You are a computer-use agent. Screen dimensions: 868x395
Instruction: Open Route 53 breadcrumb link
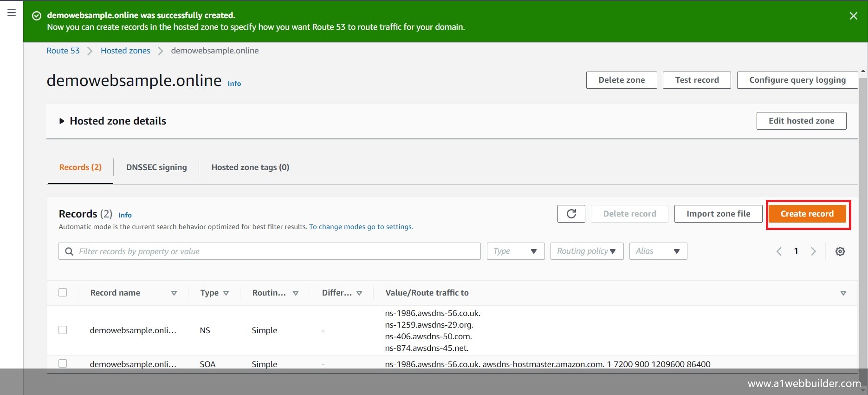(x=63, y=51)
